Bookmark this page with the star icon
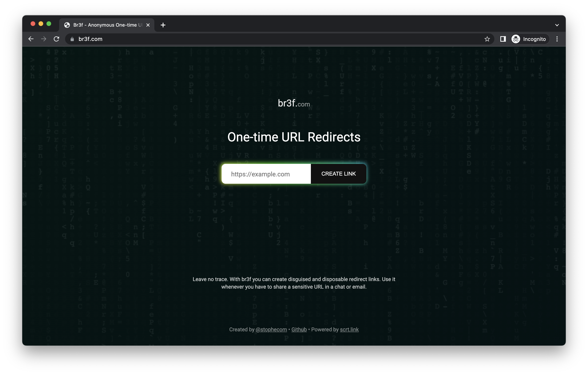This screenshot has height=375, width=588. tap(487, 39)
